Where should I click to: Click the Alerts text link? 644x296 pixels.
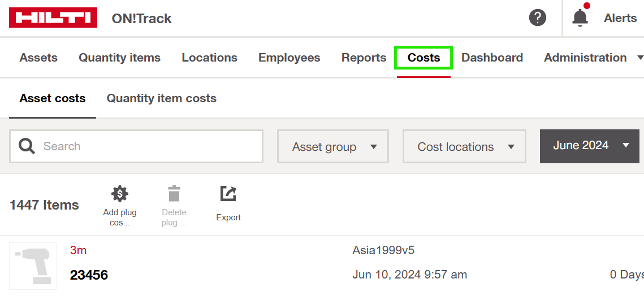pyautogui.click(x=620, y=18)
